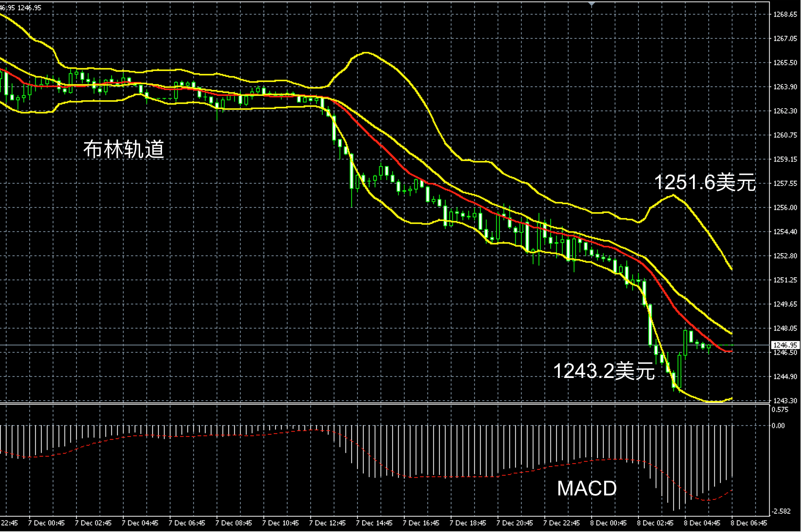Click the MACD text label

587,488
